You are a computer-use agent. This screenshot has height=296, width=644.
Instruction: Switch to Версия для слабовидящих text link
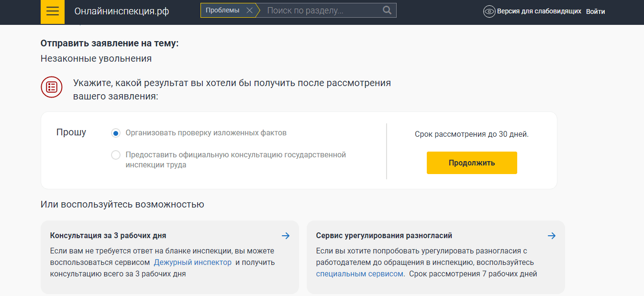click(539, 11)
